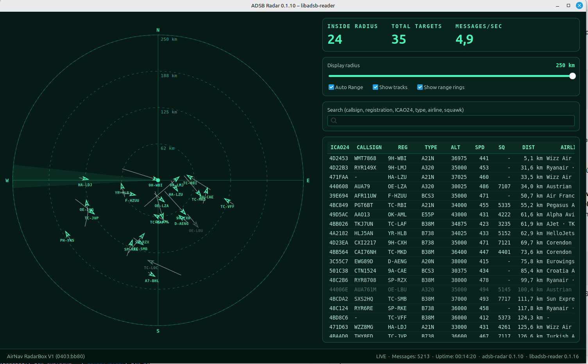
Task: Click the 9A-CAE aircraft marker on radar
Action: tap(206, 191)
